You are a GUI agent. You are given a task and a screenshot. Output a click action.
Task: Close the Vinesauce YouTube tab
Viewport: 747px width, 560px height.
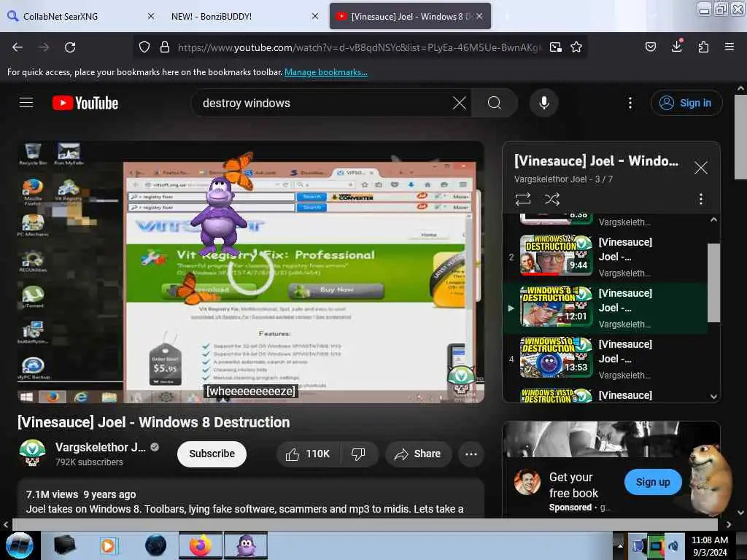coord(479,16)
